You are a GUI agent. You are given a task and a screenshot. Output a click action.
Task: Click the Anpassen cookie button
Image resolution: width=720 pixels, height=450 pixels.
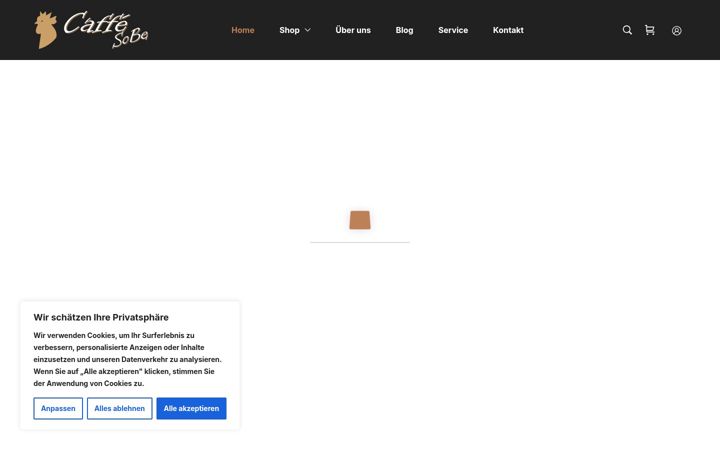58,408
